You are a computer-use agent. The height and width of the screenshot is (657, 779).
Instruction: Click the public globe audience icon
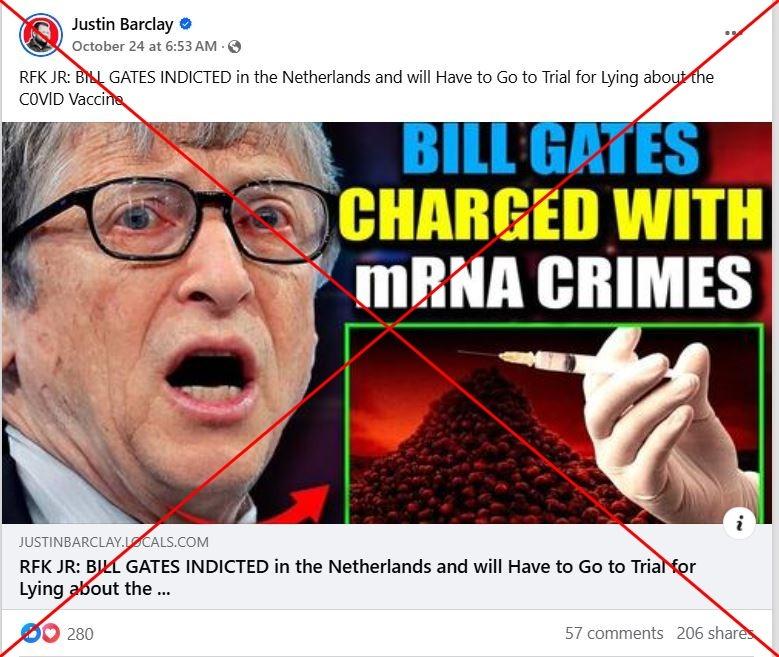point(234,47)
